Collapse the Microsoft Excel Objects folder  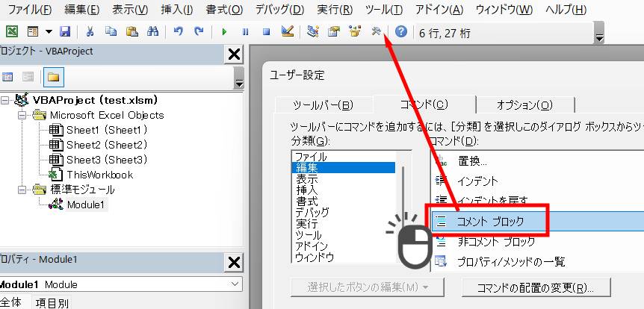click(x=22, y=115)
